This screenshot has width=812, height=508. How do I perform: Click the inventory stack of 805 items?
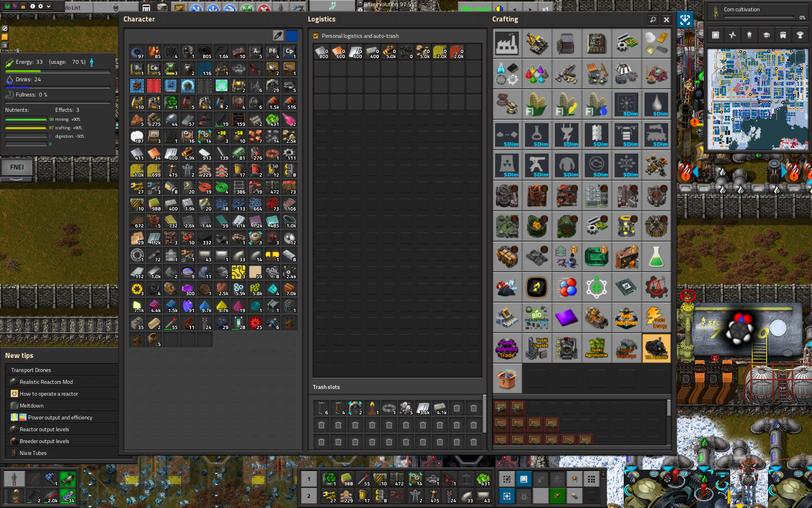coord(205,52)
